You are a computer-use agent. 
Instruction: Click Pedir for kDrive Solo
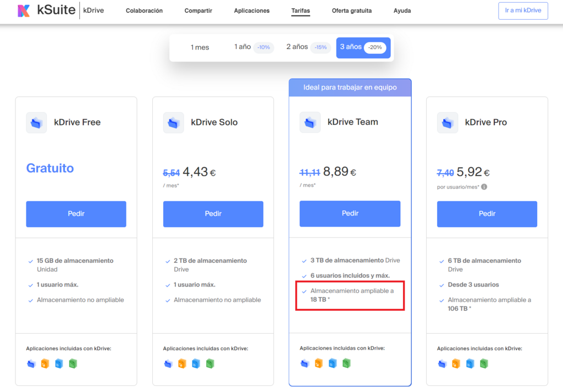click(213, 214)
